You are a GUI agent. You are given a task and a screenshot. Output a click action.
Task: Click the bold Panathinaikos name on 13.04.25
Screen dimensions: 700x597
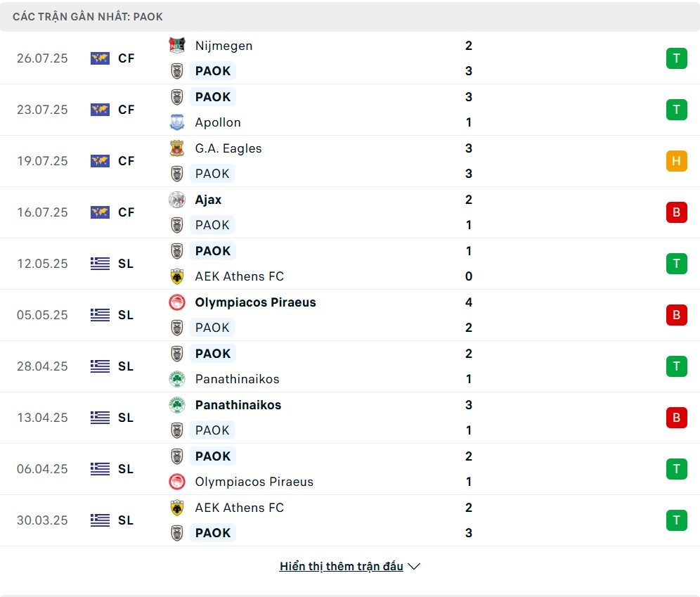[238, 405]
